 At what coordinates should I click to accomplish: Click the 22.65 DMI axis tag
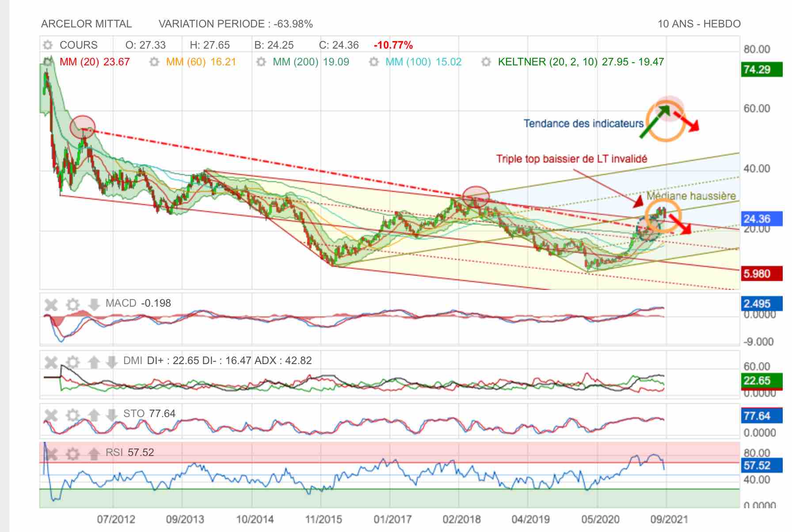(x=761, y=380)
